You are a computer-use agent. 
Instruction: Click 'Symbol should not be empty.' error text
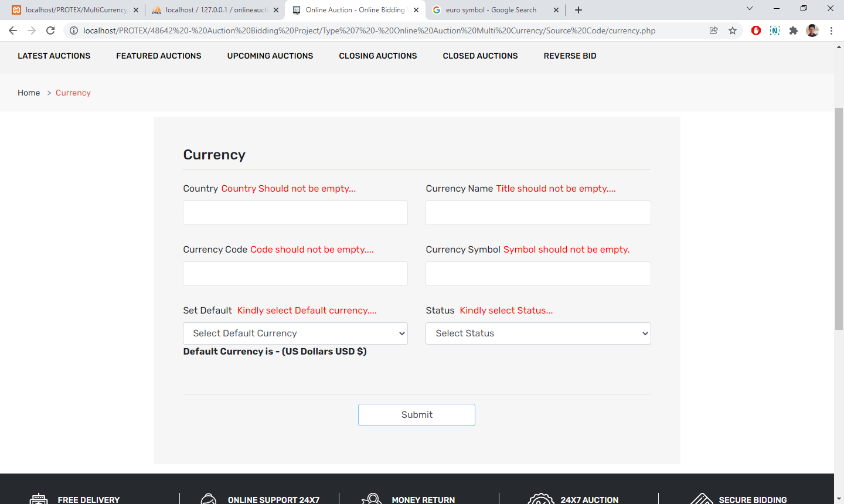[566, 250]
